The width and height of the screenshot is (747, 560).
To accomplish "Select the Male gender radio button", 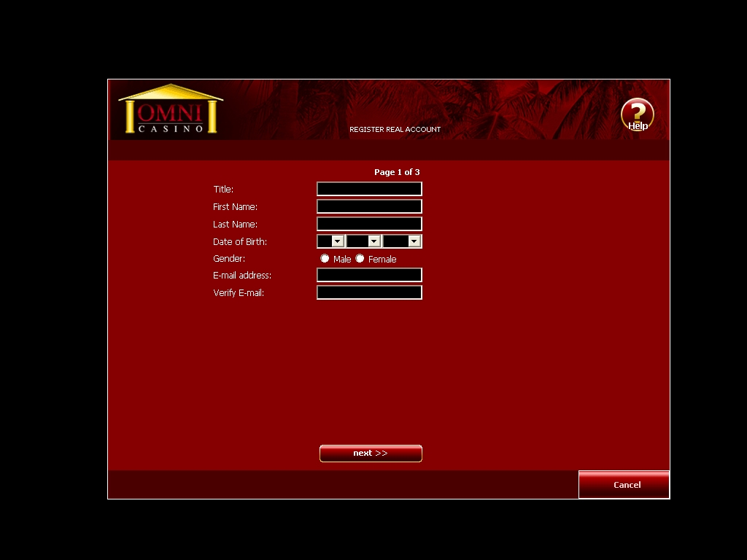I will coord(325,259).
